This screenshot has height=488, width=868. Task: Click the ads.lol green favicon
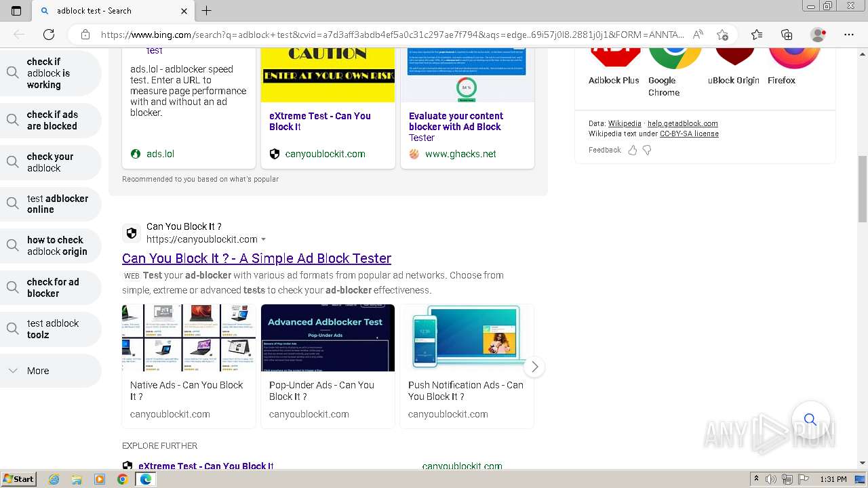[136, 154]
